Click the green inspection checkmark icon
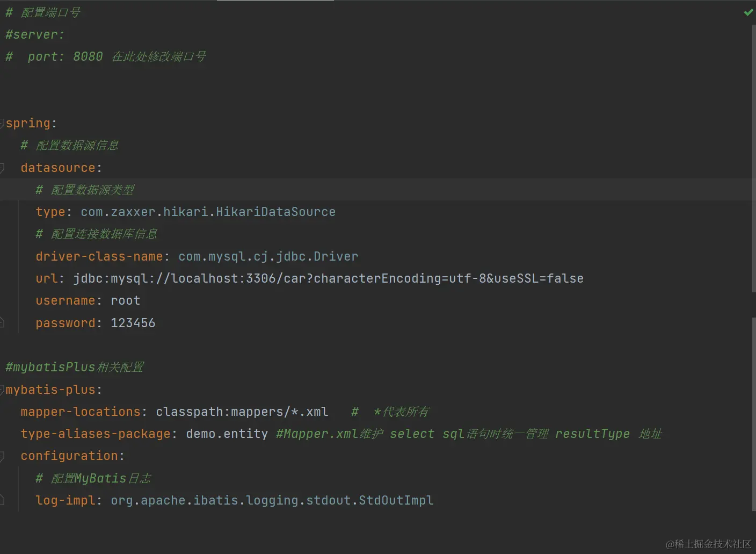The image size is (756, 554). coord(748,12)
